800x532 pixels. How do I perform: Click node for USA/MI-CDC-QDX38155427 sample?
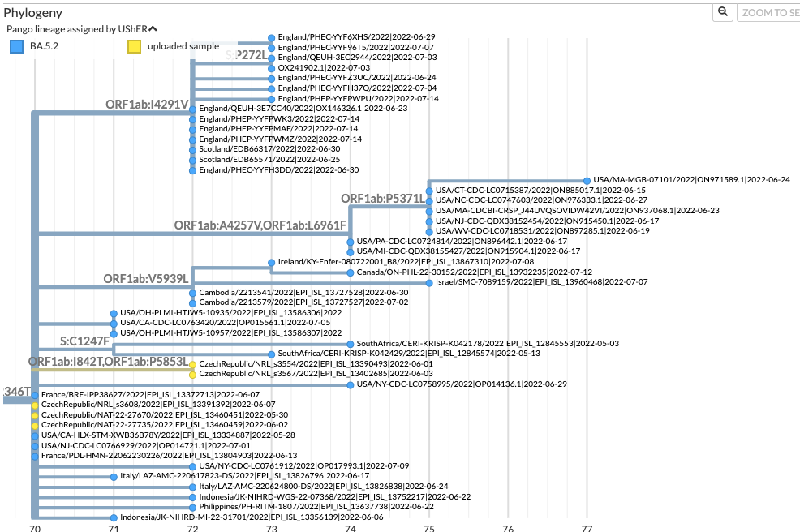(350, 252)
